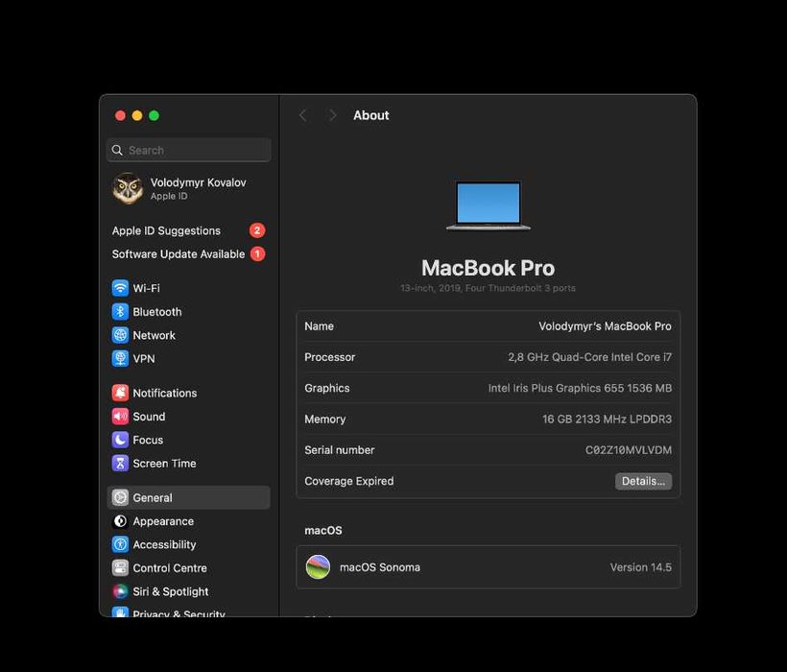Click the Graphics row label
The height and width of the screenshot is (672, 787).
pos(326,388)
